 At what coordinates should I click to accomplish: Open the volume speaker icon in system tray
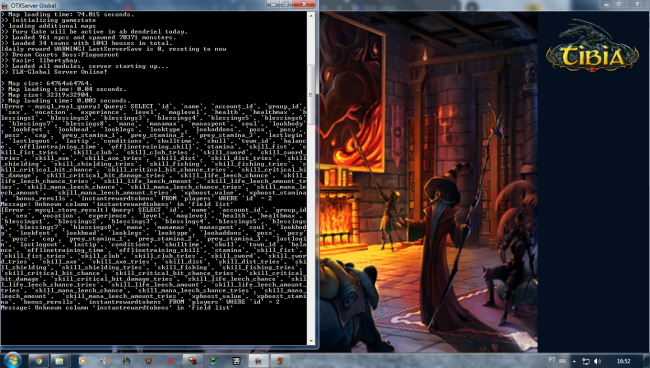tap(597, 361)
